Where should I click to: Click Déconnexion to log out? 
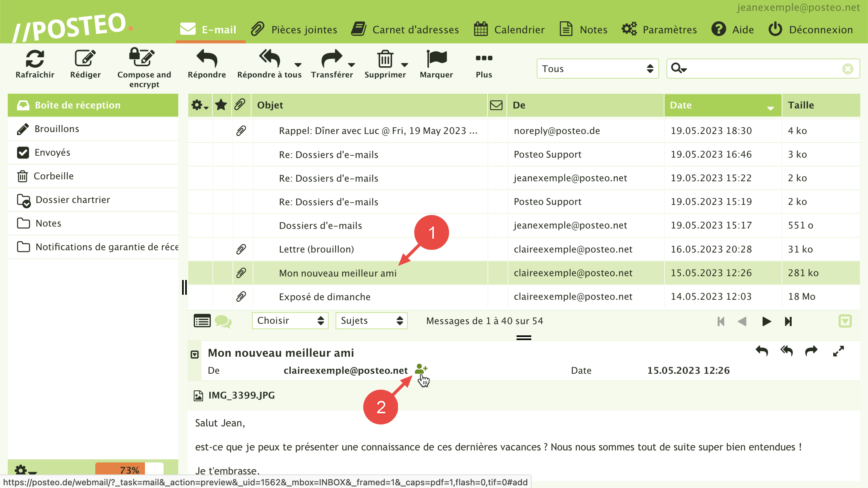click(x=811, y=29)
